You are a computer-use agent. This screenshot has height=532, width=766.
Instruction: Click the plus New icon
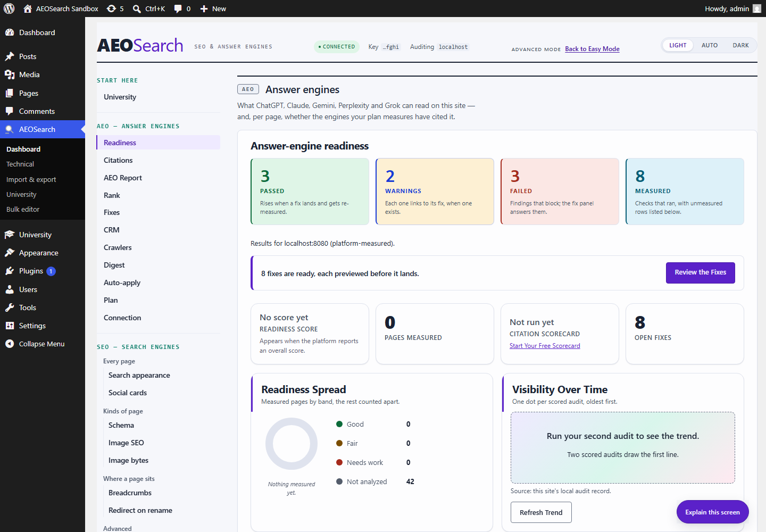pyautogui.click(x=204, y=9)
